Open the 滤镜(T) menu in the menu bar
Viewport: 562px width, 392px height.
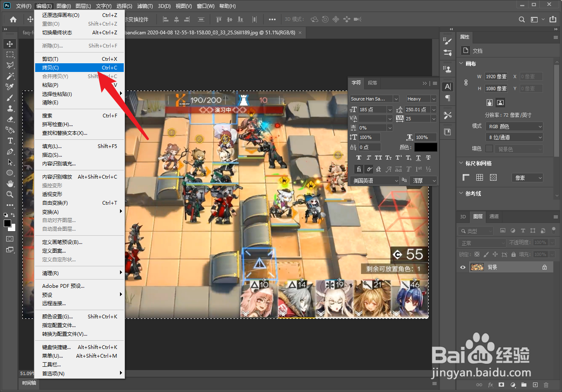[145, 6]
